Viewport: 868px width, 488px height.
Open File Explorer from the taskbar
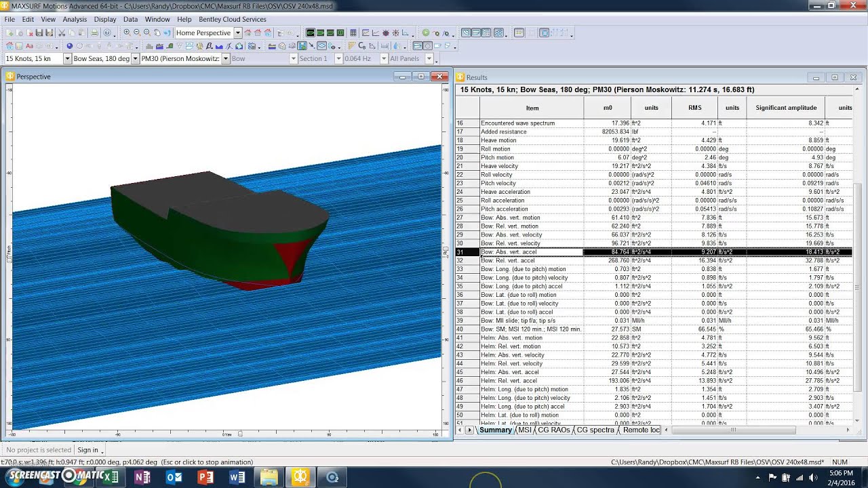(269, 477)
